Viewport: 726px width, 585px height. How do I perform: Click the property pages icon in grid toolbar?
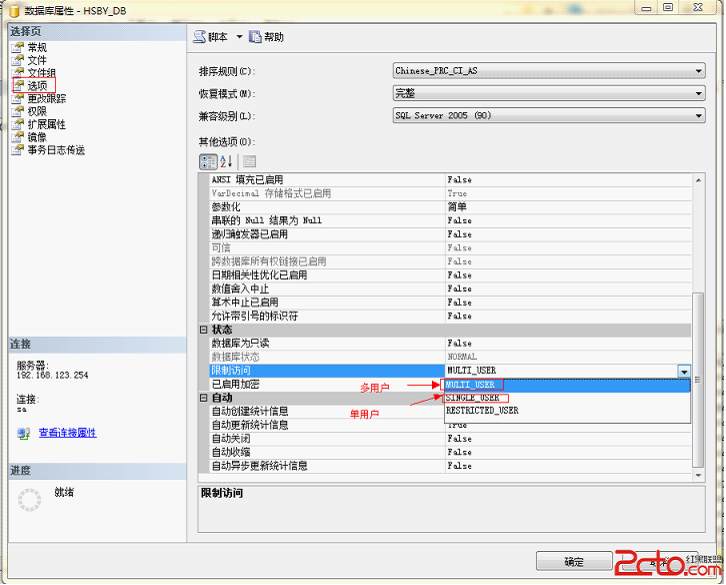point(248,160)
